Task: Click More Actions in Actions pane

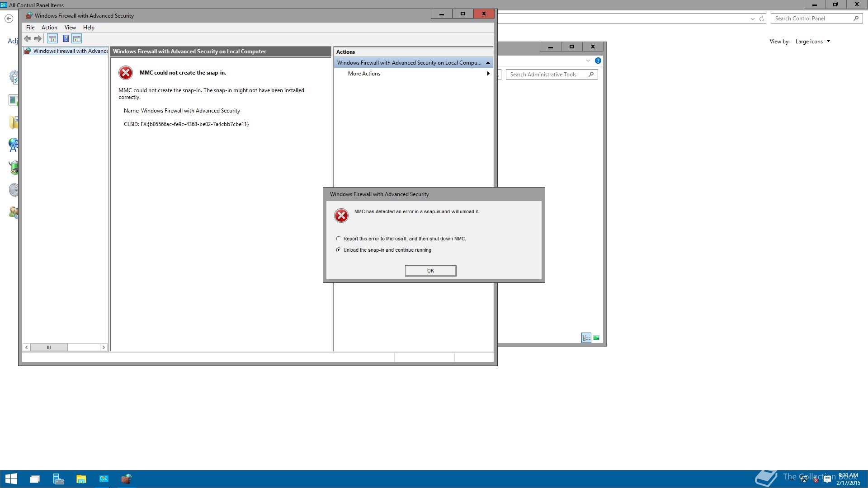Action: click(x=364, y=74)
